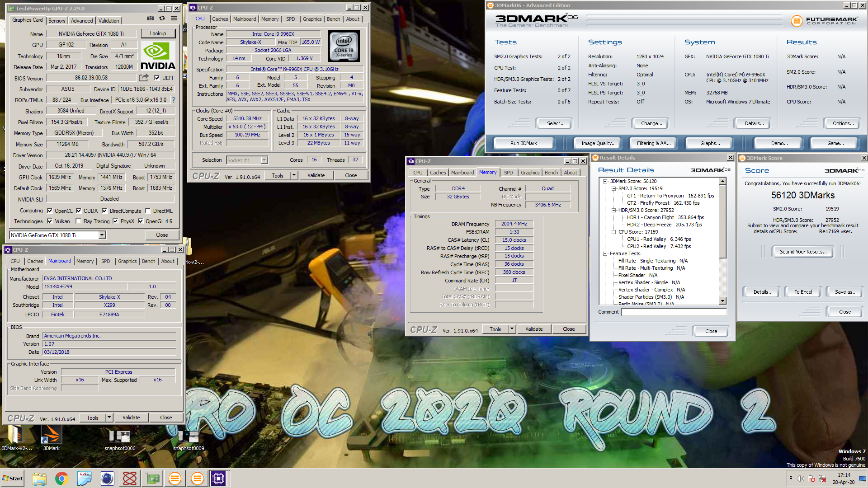The width and height of the screenshot is (868, 488).
Task: Launch Google Chrome from the taskbar
Action: 62,479
